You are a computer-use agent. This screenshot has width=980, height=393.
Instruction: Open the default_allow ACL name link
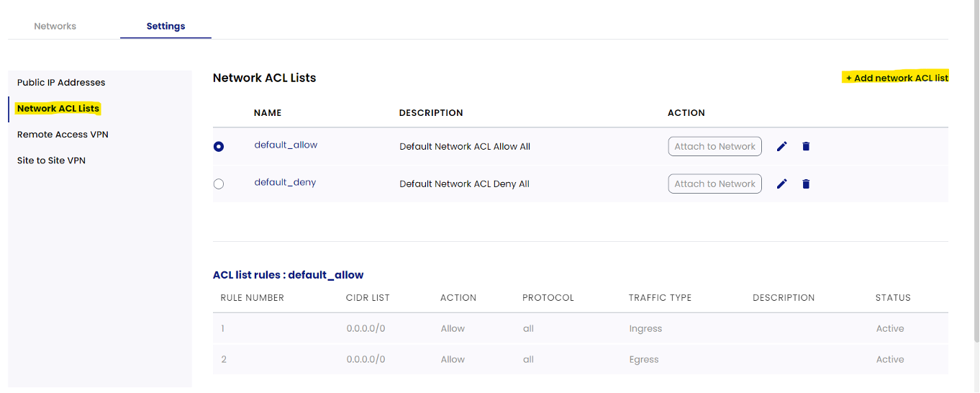286,145
